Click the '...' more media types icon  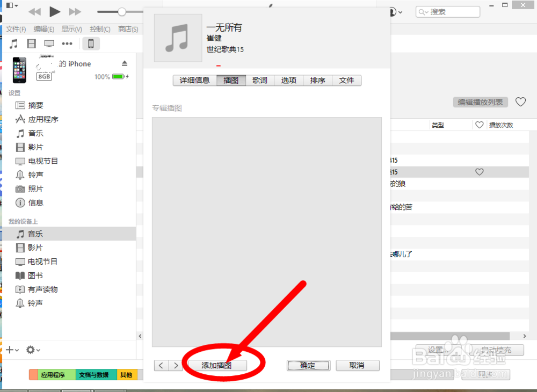[x=67, y=43]
